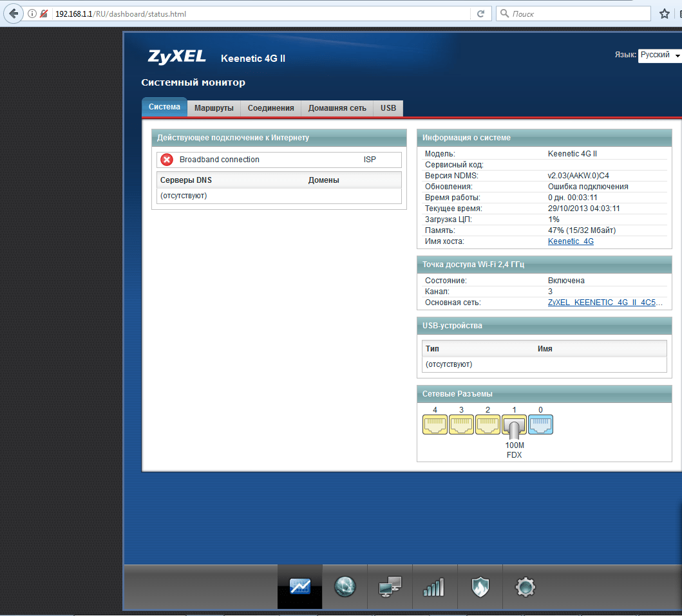The height and width of the screenshot is (616, 682).
Task: Click the memory value 47% (15/32 Мбайт)
Action: tap(582, 230)
